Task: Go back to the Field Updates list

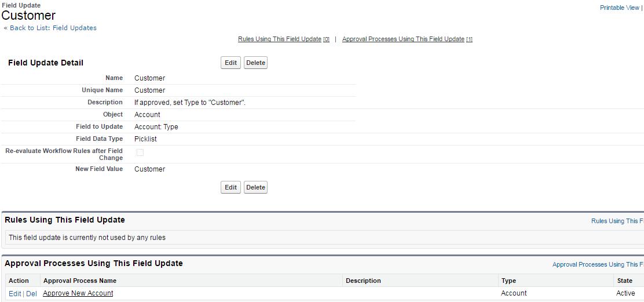Action: tap(50, 28)
